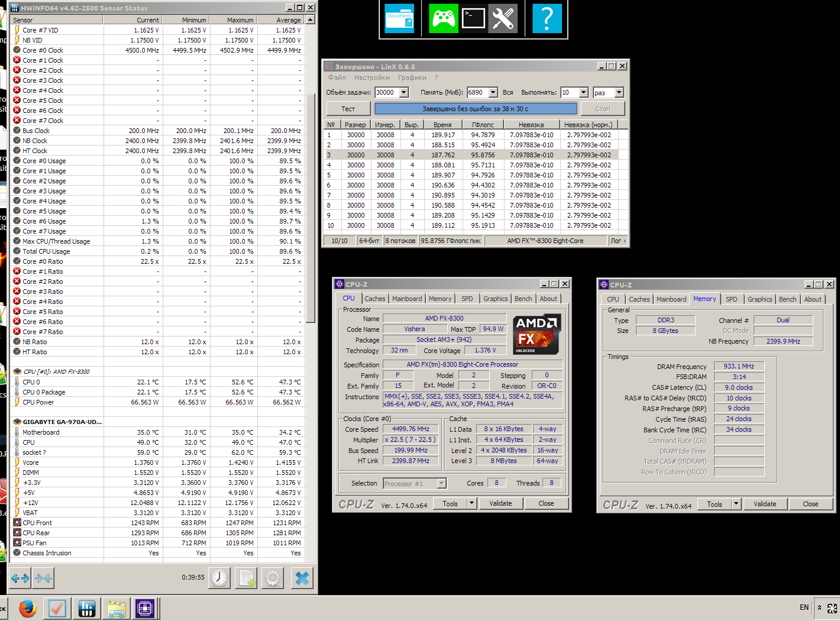
Task: Show hidden system tray icons
Action: (819, 607)
